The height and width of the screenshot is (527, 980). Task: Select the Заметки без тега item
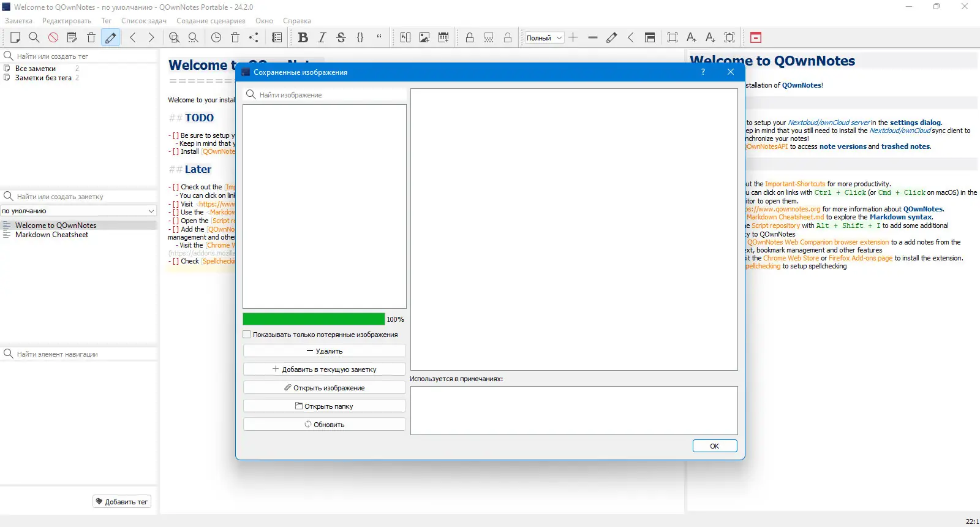click(43, 78)
